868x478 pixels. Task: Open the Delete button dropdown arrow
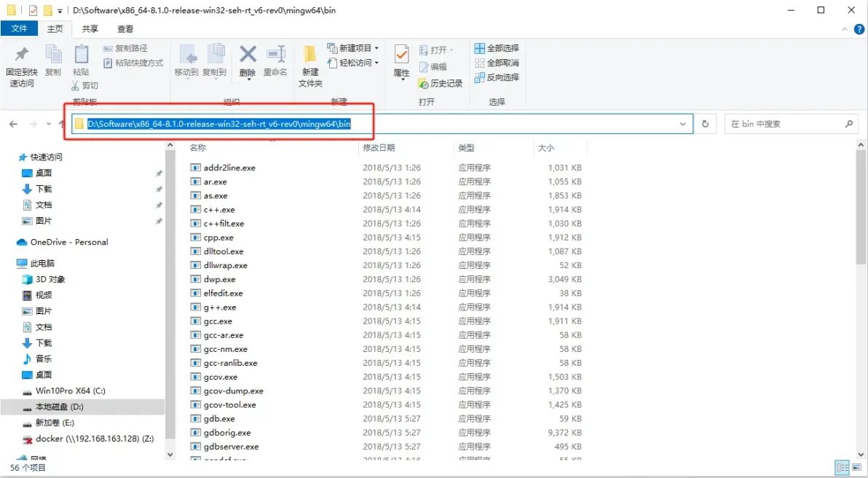point(248,79)
